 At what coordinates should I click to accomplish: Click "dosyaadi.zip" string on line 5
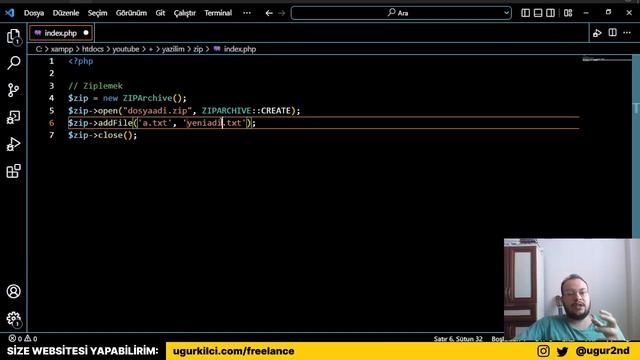[158, 111]
